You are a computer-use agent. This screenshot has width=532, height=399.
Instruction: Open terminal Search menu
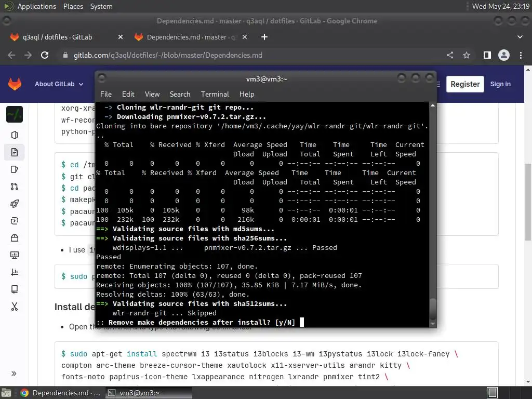coord(180,95)
